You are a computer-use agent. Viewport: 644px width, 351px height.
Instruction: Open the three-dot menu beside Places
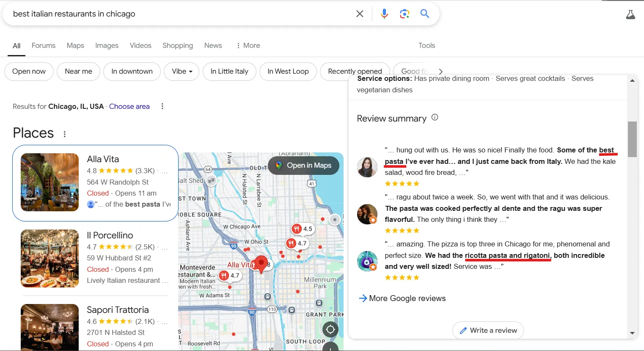64,133
